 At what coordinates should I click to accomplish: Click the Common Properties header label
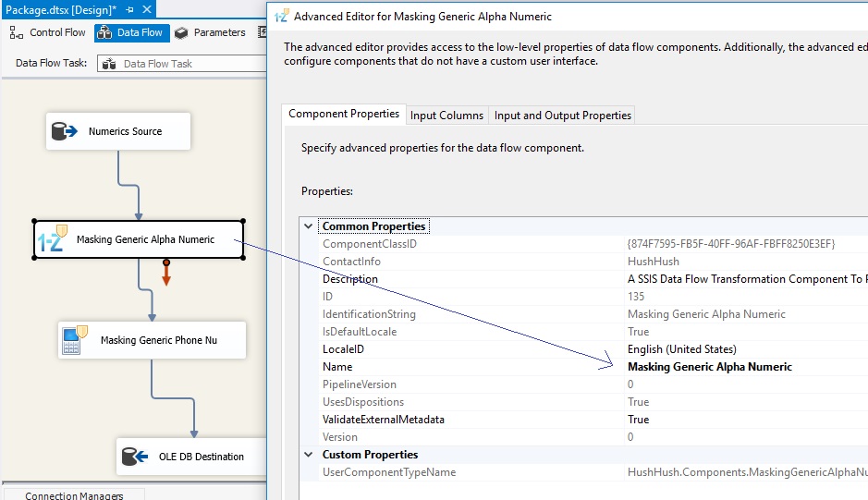[x=373, y=226]
